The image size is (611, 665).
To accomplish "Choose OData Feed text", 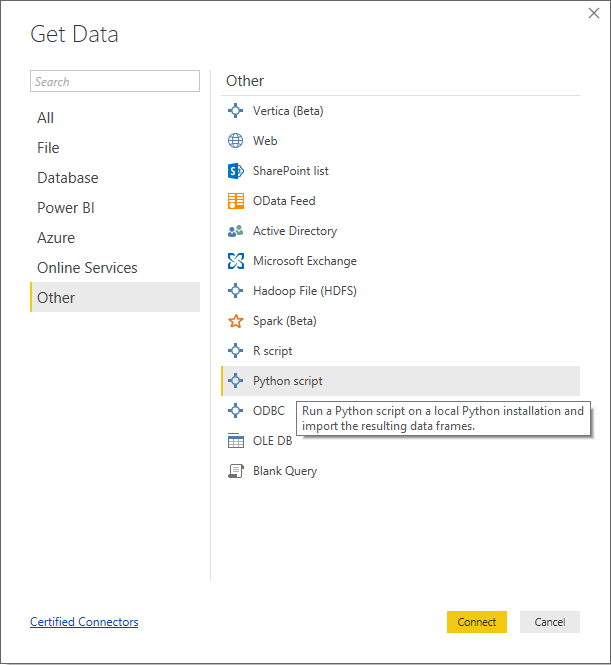I will (284, 201).
